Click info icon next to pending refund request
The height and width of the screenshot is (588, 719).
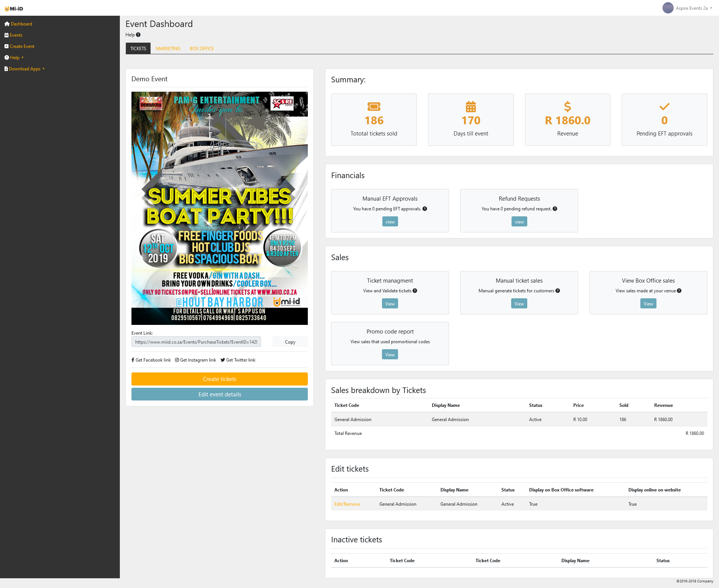[x=555, y=209]
